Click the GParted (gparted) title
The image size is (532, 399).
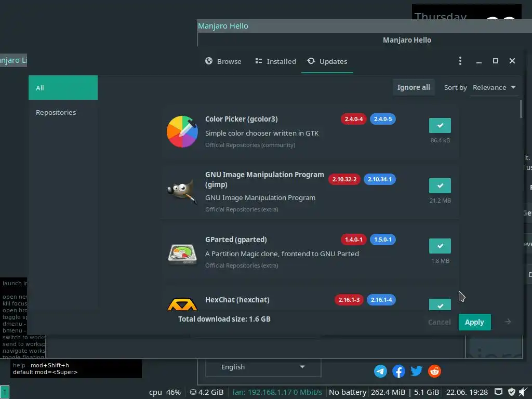click(236, 240)
